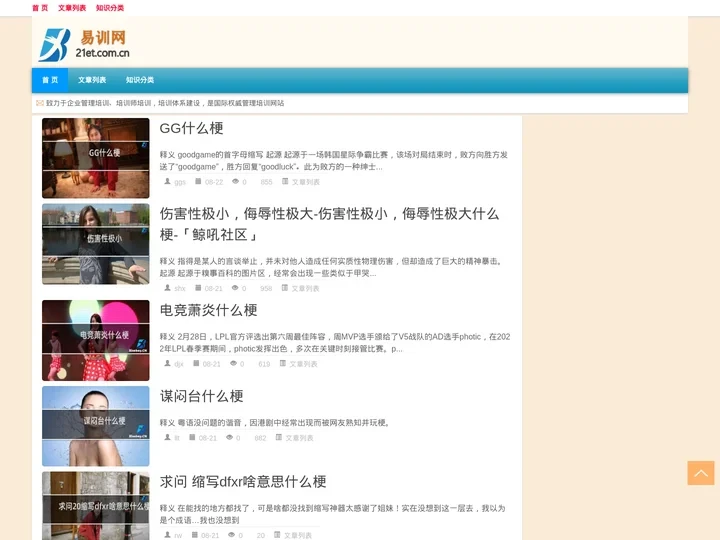Screen dimensions: 720x540
Task: Open the article titled GG什么梗
Action: [191, 128]
